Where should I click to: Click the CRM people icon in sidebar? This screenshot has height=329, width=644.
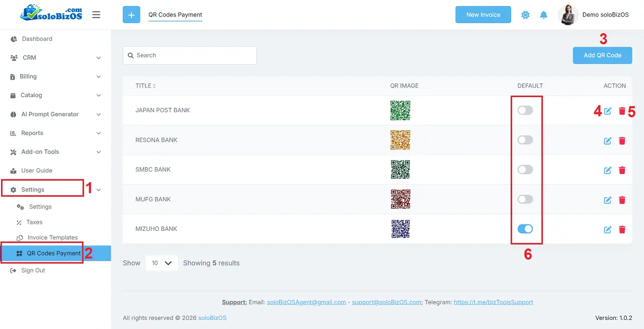click(x=14, y=58)
